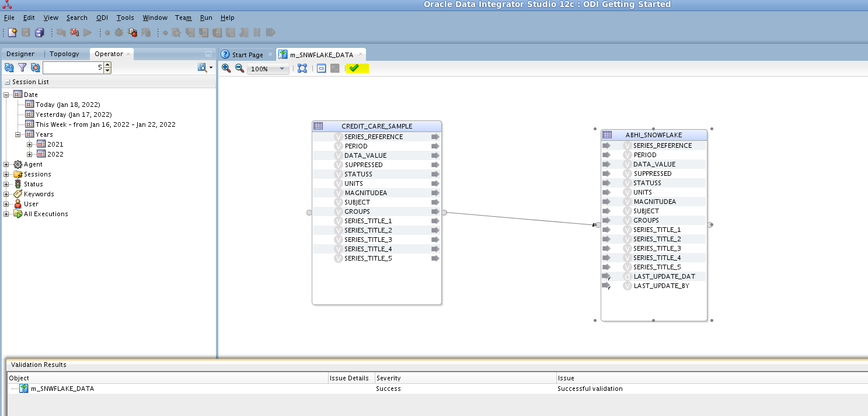The image size is (868, 416).
Task: Select the CREDIT_CARE_SAMPLE datastore header
Action: point(377,126)
